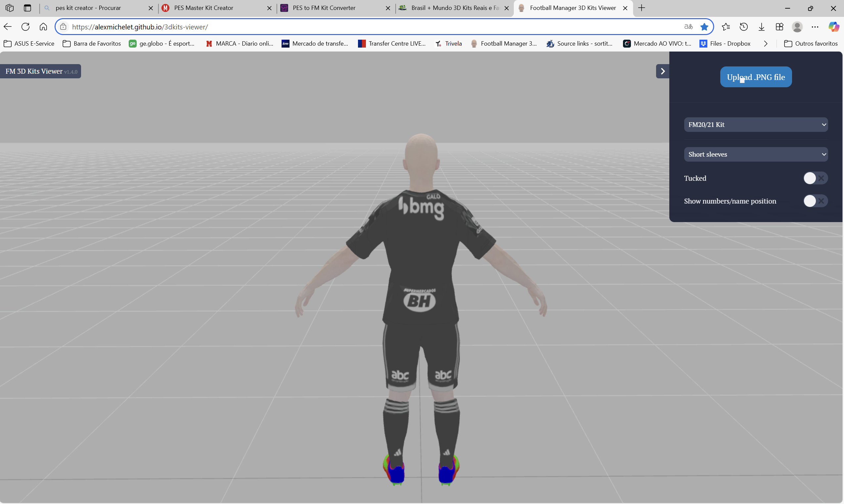Toggle the Tucked switch
The width and height of the screenshot is (844, 504).
[815, 178]
